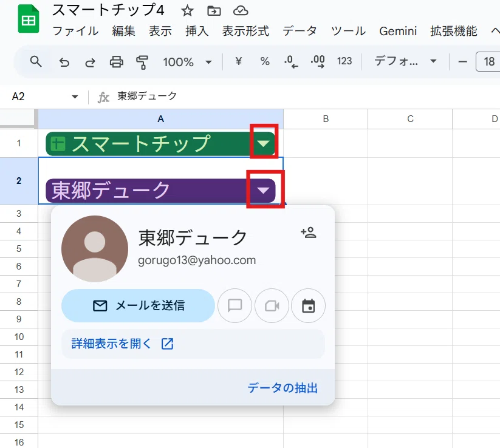Apply yen currency format
The width and height of the screenshot is (500, 448).
[239, 61]
